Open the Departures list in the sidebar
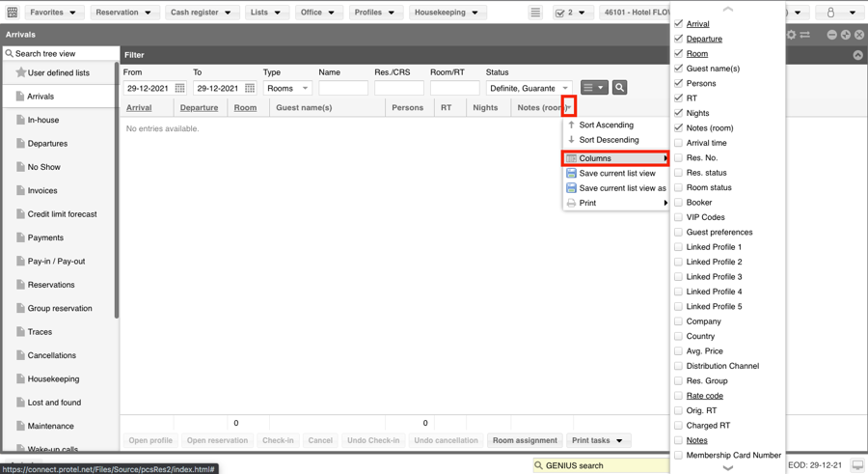 tap(47, 144)
